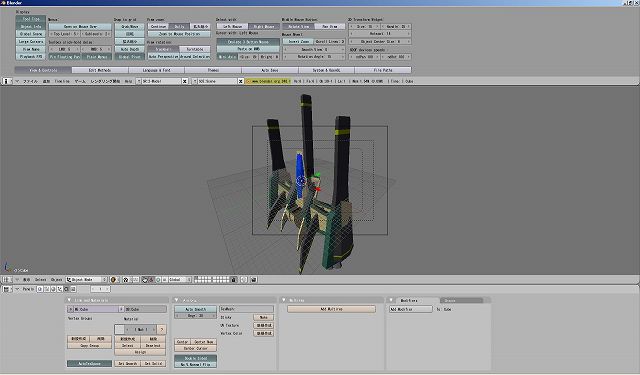Collapse the Link and Materials panel
Screen dimensions: 640x375
(x=69, y=300)
